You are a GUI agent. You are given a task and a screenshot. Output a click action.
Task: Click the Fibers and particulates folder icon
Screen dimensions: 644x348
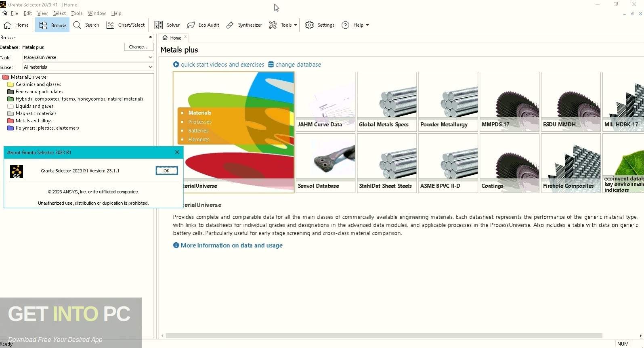[10, 92]
